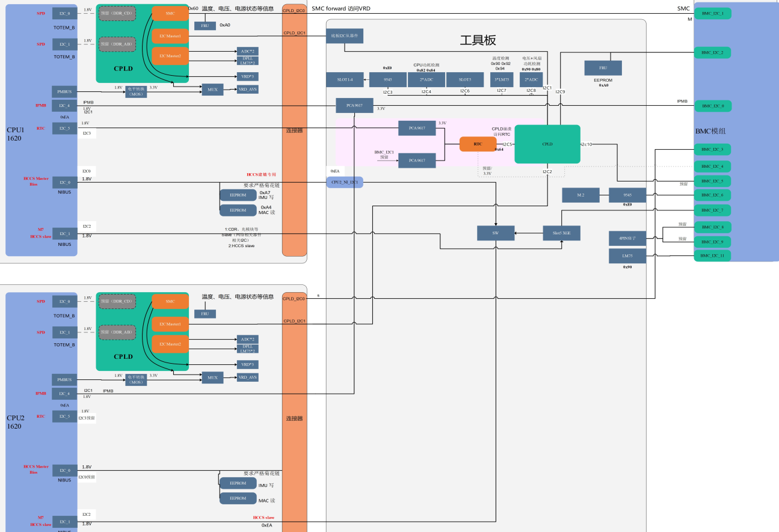Click the BMC_I2C_1 green block

tap(712, 13)
